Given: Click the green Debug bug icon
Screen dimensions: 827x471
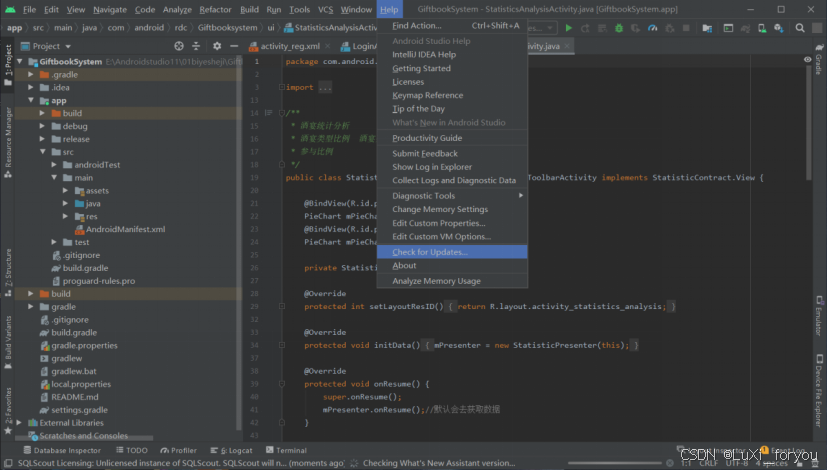Looking at the screenshot, I should 619,28.
